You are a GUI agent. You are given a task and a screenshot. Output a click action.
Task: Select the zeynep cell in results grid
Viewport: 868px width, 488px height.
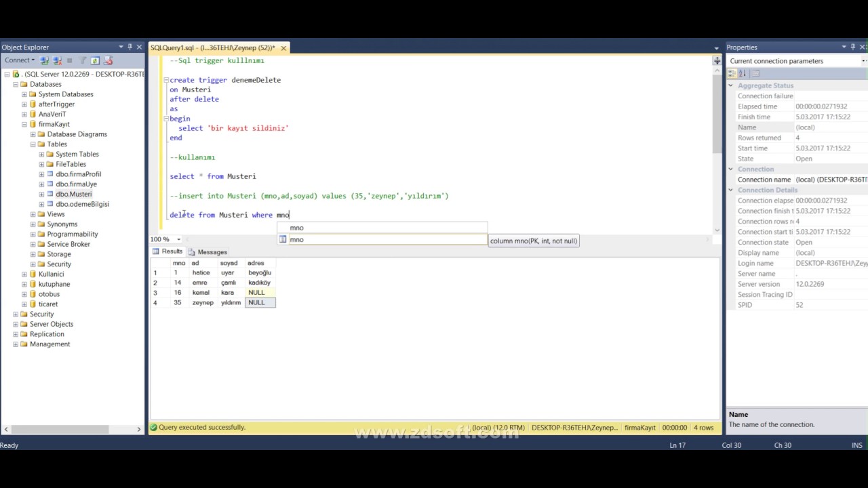click(203, 302)
